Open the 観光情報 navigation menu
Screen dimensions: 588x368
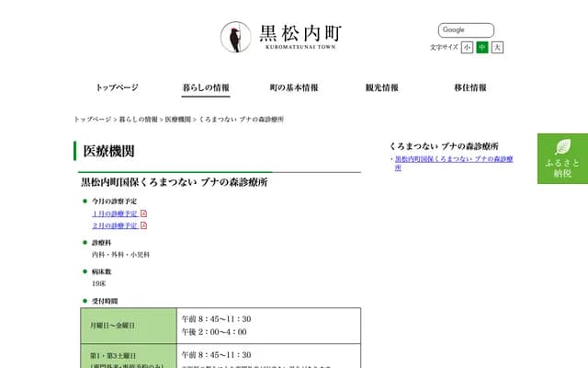click(382, 88)
